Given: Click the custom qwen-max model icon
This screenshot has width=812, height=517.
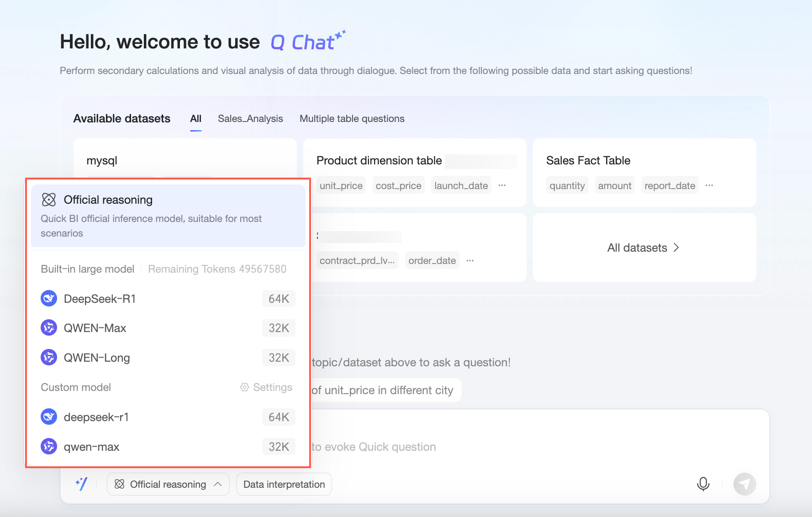Looking at the screenshot, I should pyautogui.click(x=49, y=446).
